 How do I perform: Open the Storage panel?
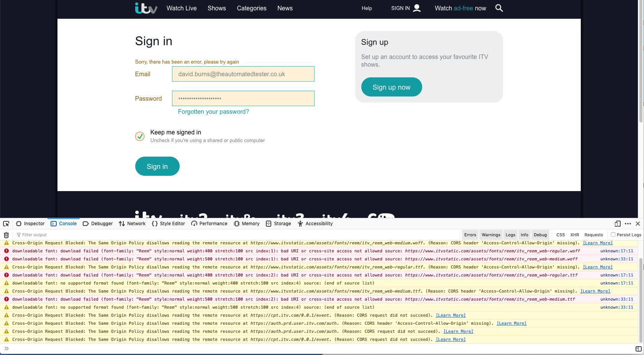(x=279, y=223)
